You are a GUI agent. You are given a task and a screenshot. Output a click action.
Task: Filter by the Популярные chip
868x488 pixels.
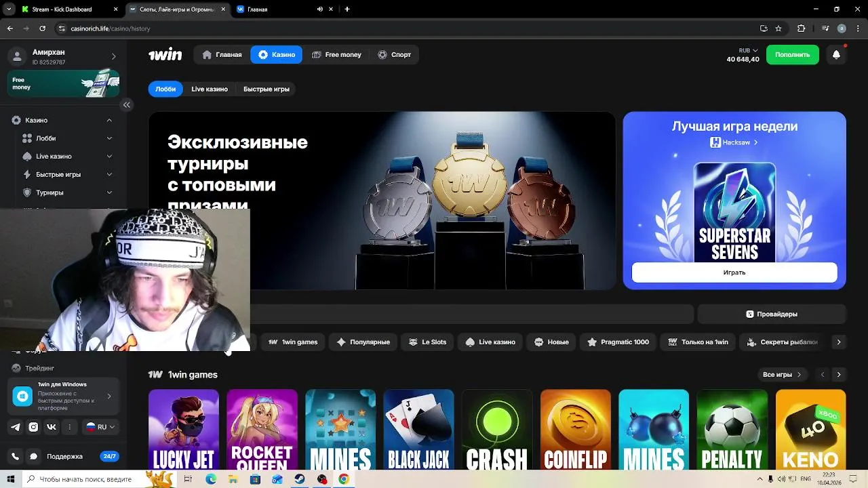coord(363,342)
